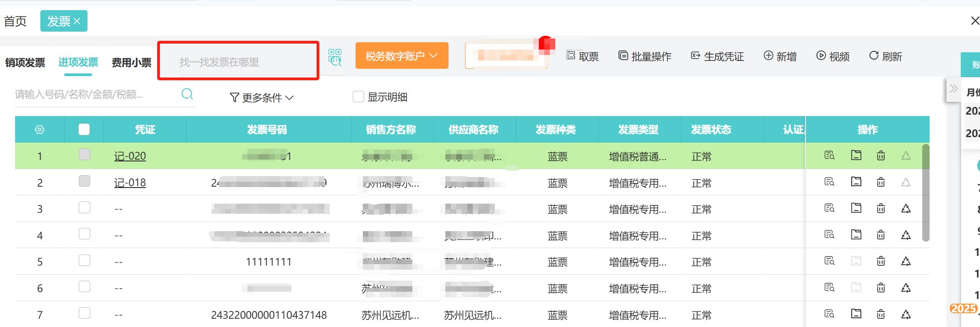Click the QR code scan icon

point(335,57)
